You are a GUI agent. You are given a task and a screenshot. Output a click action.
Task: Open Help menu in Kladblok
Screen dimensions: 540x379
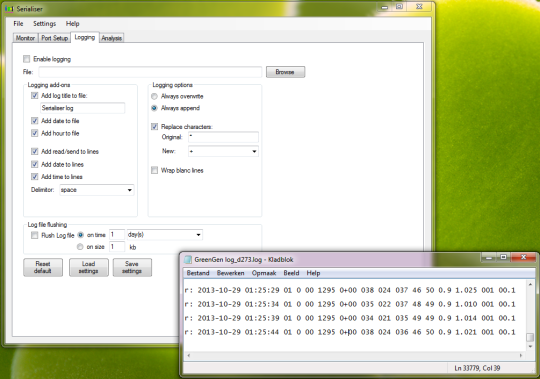tap(313, 273)
